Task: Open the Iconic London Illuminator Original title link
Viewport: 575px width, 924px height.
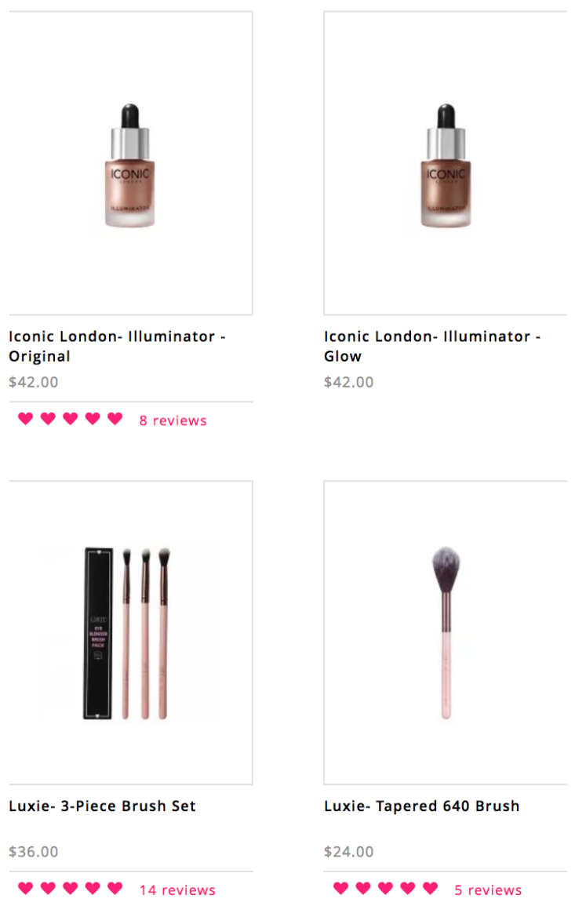Action: 117,346
